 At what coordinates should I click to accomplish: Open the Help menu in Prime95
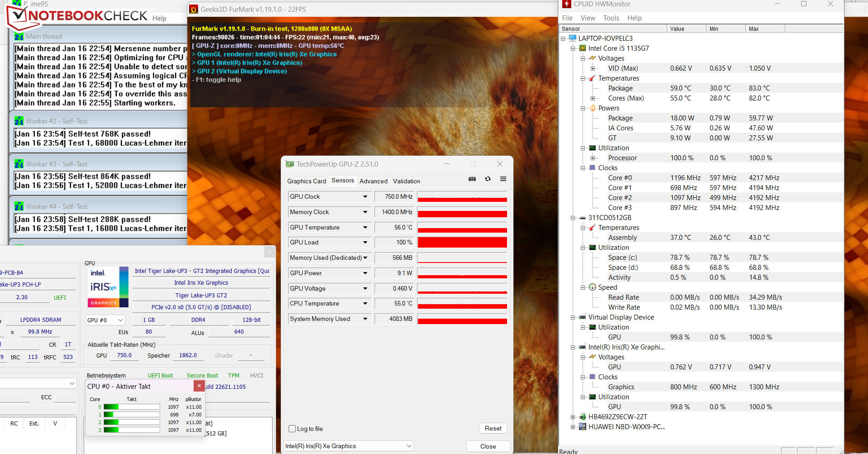[x=159, y=18]
